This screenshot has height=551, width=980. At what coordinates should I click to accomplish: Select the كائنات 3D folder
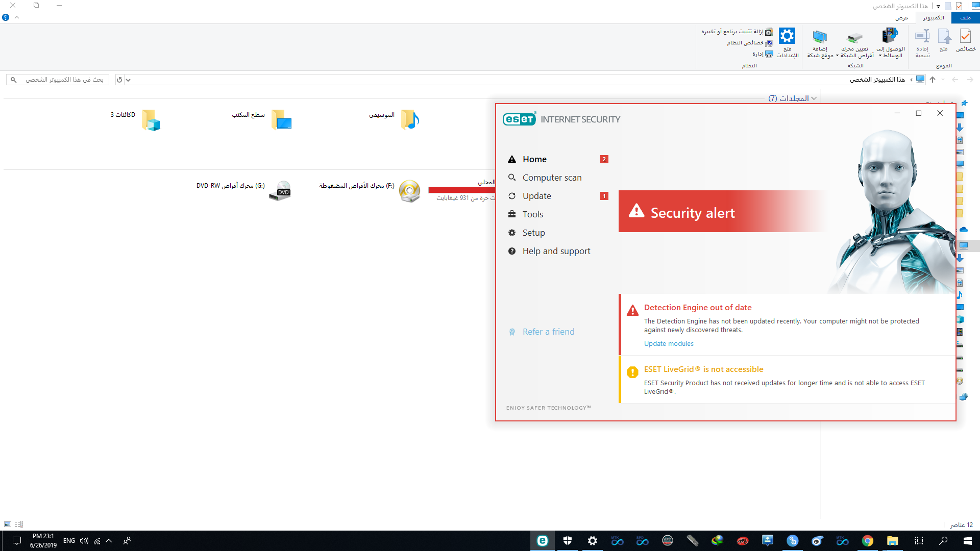[136, 120]
